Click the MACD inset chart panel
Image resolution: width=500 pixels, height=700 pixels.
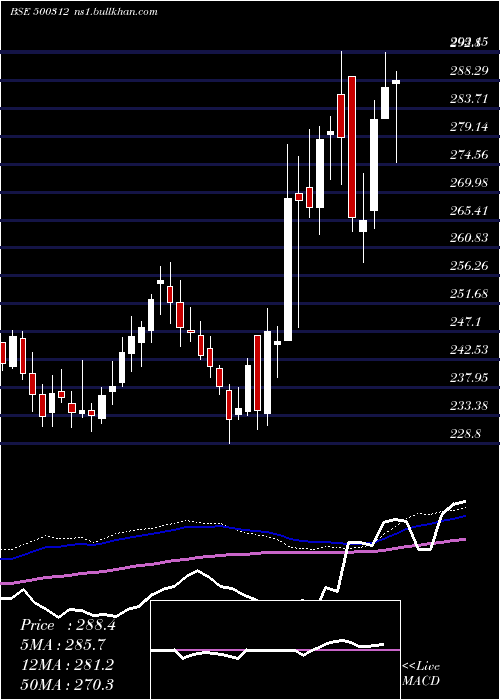pyautogui.click(x=275, y=650)
